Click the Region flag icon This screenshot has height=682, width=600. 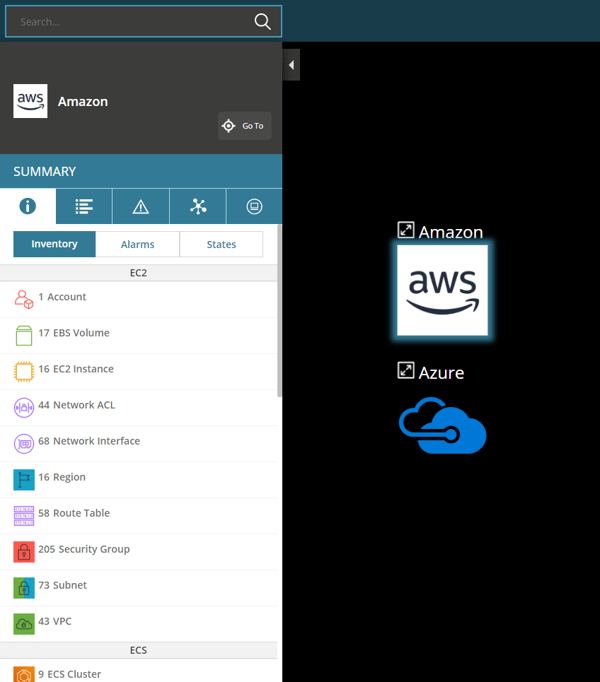point(24,480)
